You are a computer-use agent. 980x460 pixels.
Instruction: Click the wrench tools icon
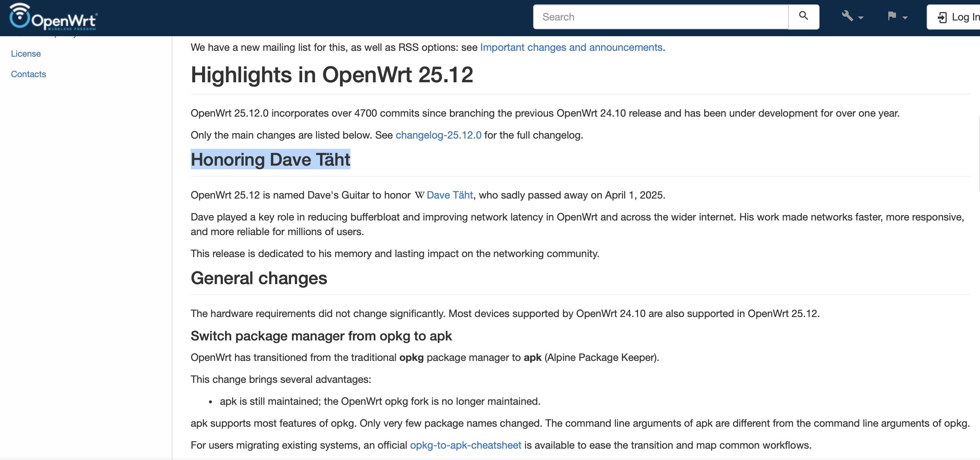click(847, 16)
